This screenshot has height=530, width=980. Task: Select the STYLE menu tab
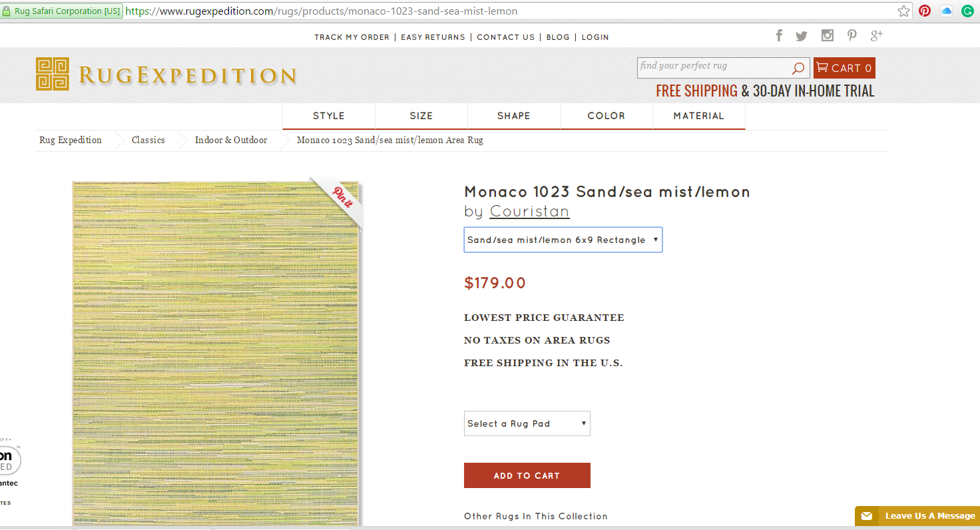[x=328, y=115]
